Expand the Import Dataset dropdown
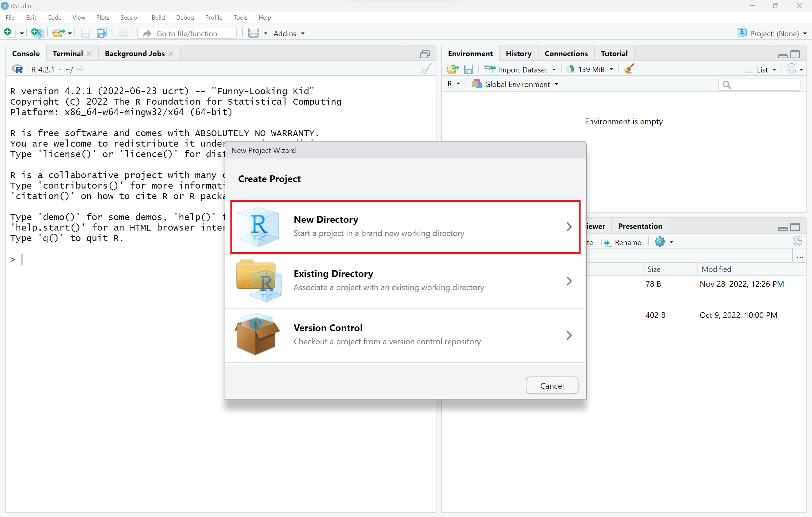This screenshot has height=517, width=812. click(x=522, y=69)
